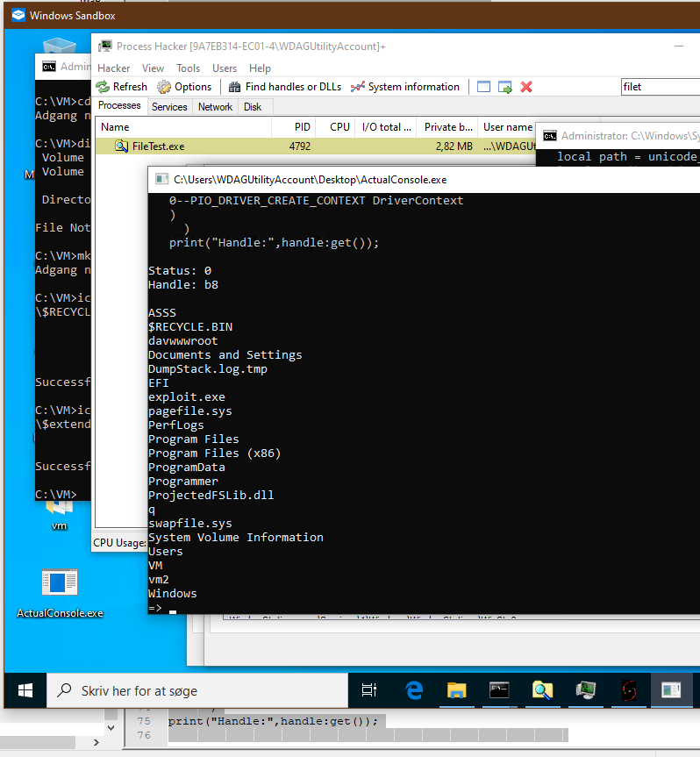Open System information in Process Hacker
This screenshot has height=757, width=700.
[x=405, y=87]
